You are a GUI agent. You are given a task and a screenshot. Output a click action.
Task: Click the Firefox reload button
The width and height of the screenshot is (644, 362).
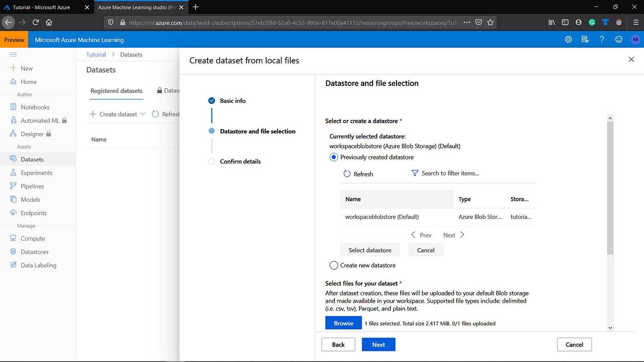click(x=35, y=22)
